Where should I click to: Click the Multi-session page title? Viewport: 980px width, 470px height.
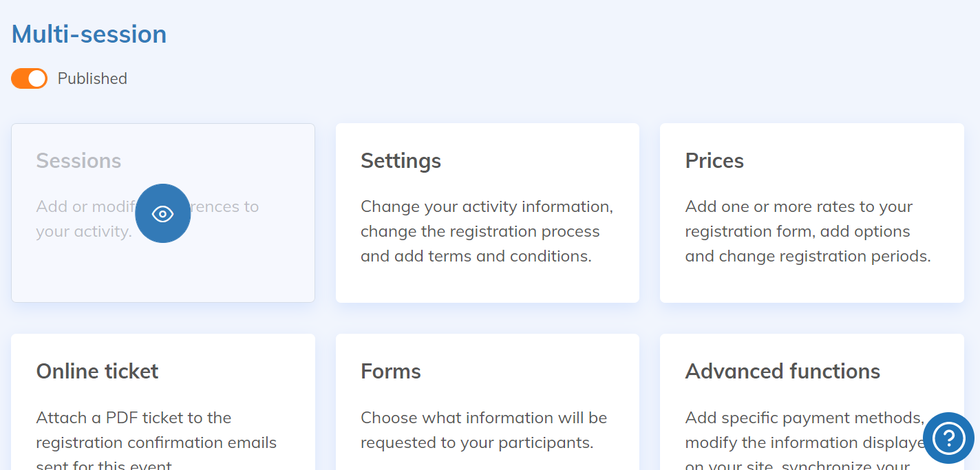(89, 34)
